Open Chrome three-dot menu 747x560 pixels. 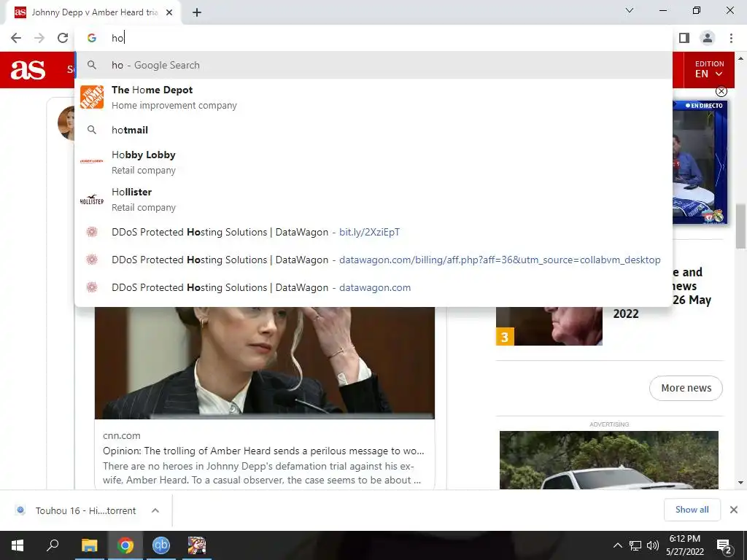[x=731, y=38]
